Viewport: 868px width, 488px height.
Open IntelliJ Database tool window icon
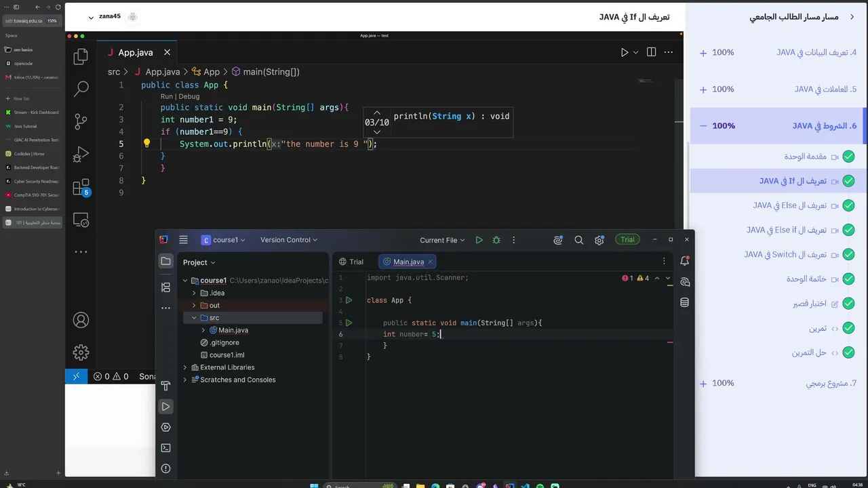point(685,302)
